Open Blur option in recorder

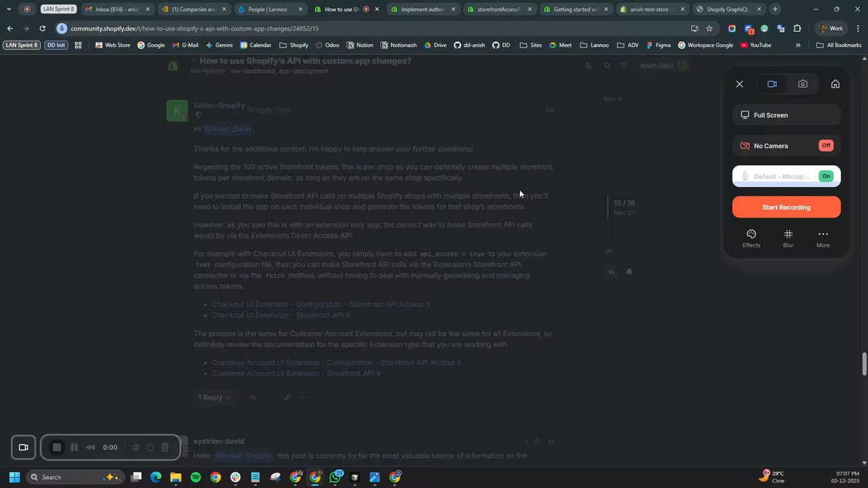pyautogui.click(x=788, y=239)
